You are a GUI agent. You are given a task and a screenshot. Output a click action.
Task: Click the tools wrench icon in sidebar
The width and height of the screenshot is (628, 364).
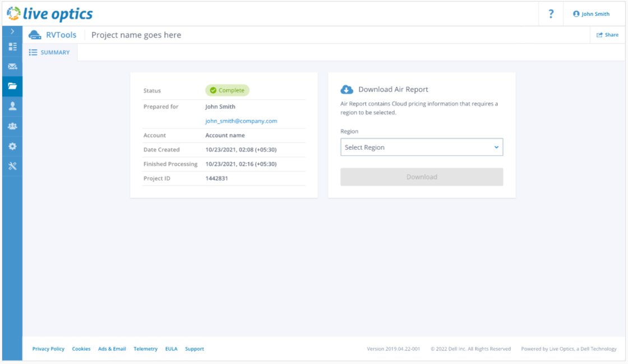[12, 166]
